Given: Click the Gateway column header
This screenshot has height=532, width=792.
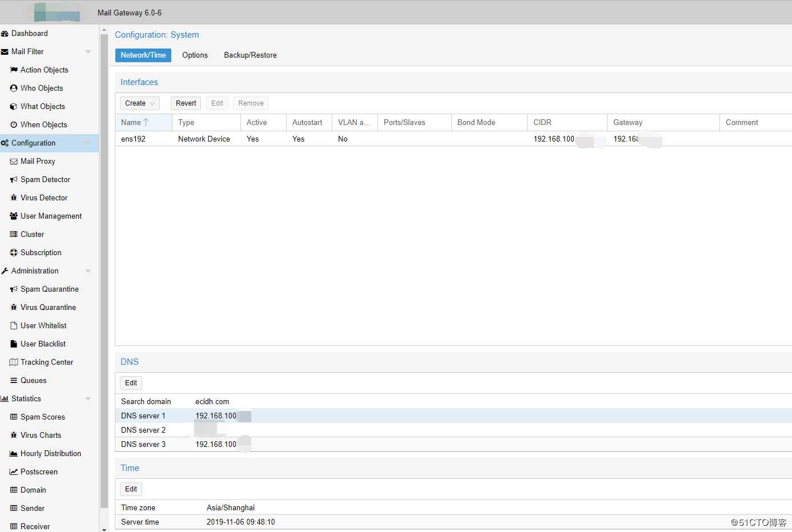Looking at the screenshot, I should [x=664, y=123].
